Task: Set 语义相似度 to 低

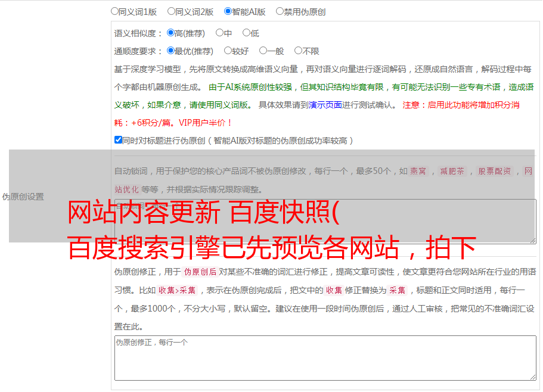Action: tap(246, 33)
